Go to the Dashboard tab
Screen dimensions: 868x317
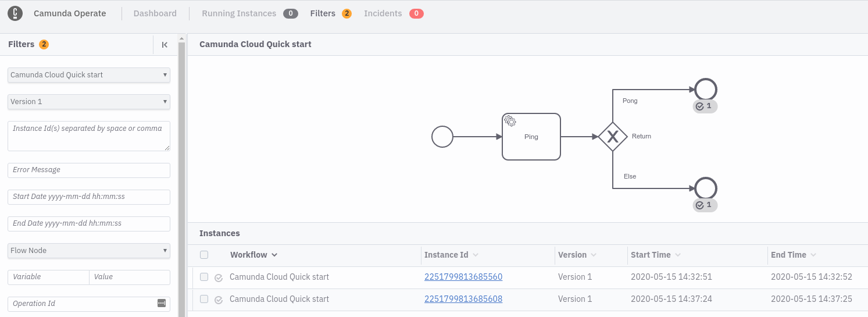pos(155,13)
